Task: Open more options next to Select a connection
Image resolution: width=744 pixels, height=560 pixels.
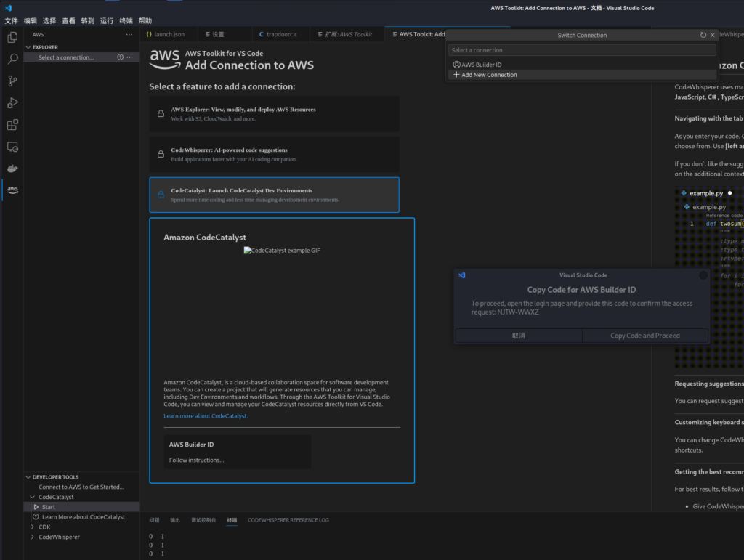Action: (x=129, y=57)
